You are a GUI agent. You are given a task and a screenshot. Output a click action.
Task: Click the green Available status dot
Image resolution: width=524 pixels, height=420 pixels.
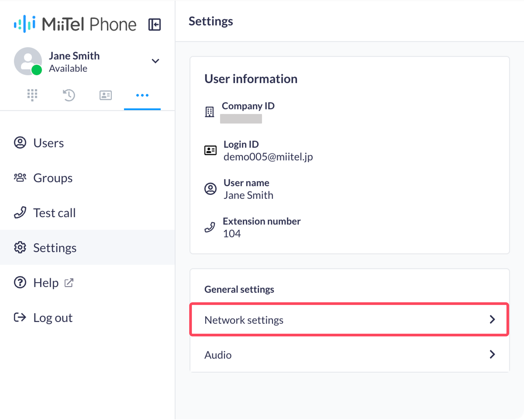(37, 70)
